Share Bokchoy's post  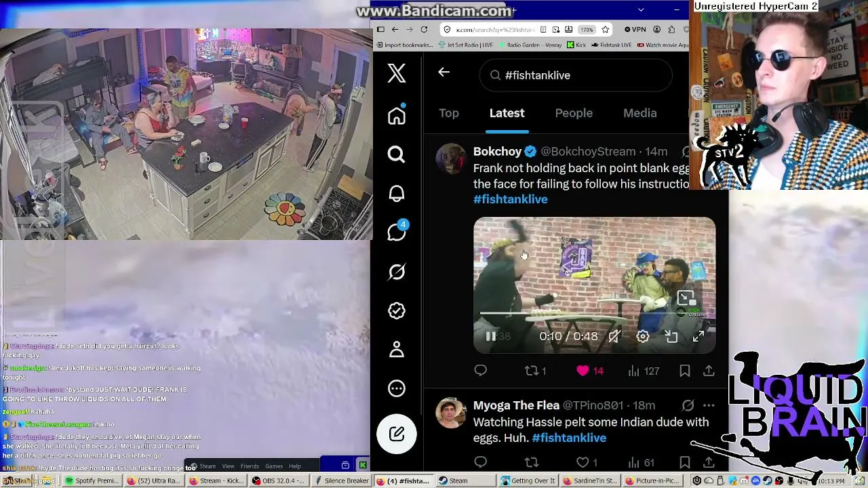tap(709, 371)
